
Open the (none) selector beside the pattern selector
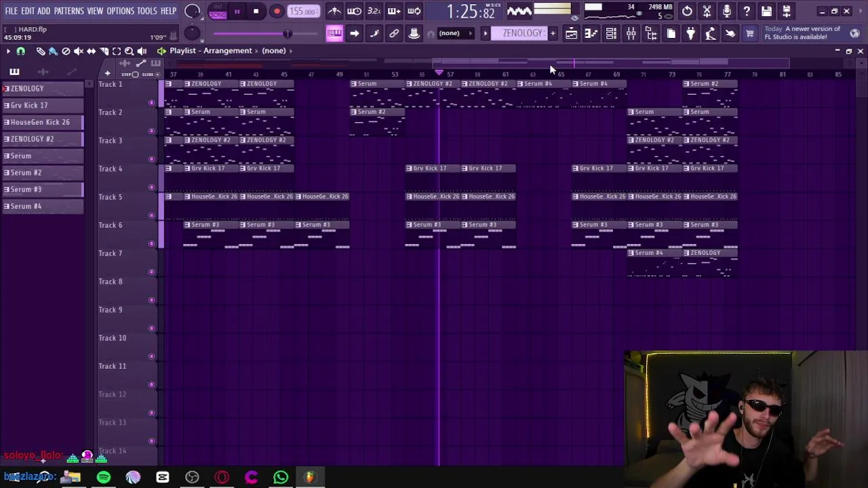coord(454,33)
